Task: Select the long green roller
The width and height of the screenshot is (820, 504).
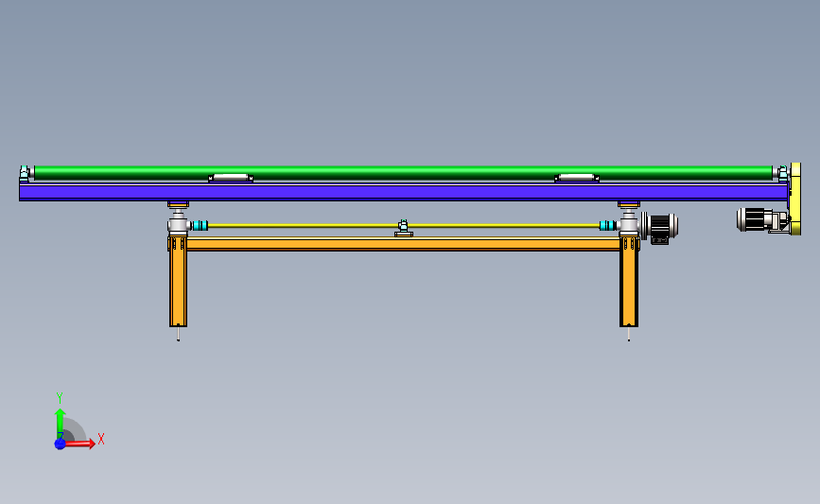Action: 403,172
